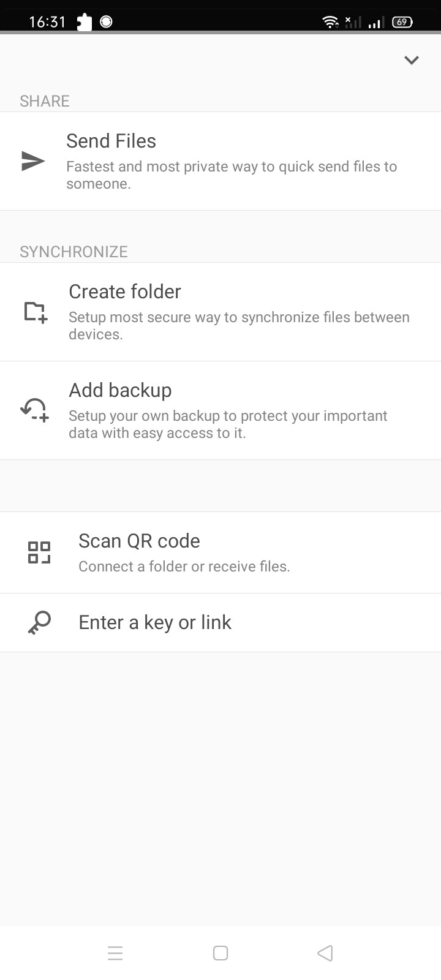Click the clock showing 16:31
Viewport: 441px width, 980px height.
tap(47, 20)
